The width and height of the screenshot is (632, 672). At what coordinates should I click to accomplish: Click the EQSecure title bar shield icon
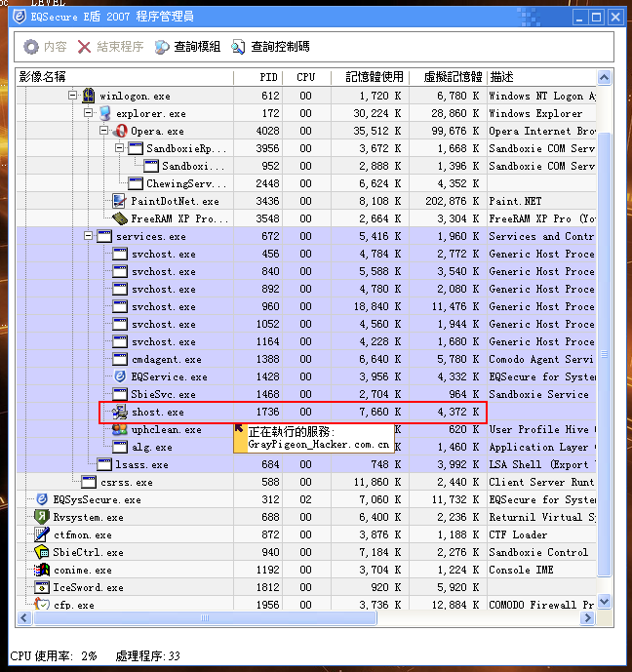pos(20,17)
